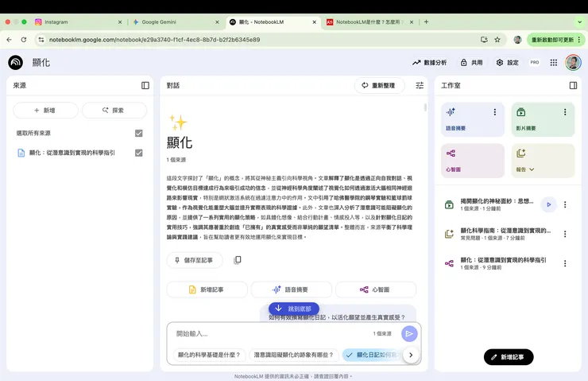Open 心智圖 card in studio
The height and width of the screenshot is (381, 588).
click(473, 161)
